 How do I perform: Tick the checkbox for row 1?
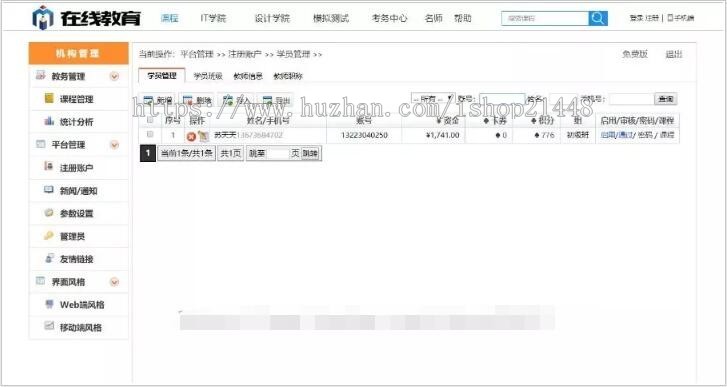tap(150, 134)
